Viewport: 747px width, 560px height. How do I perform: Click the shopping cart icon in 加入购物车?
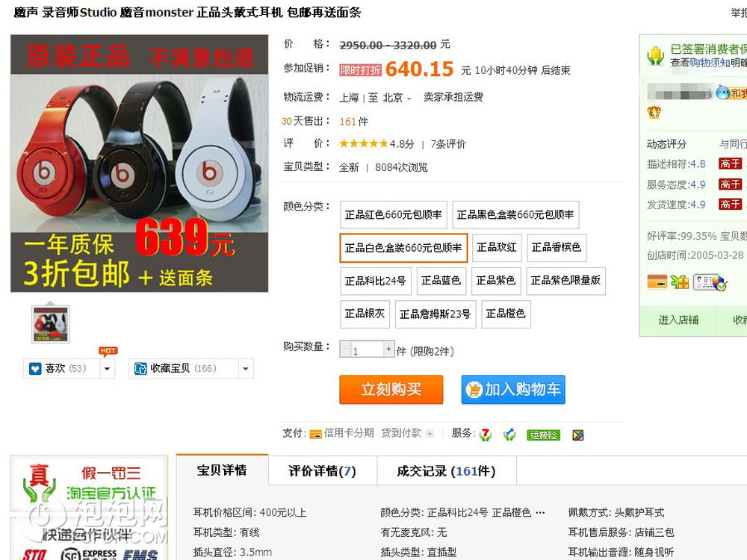474,390
